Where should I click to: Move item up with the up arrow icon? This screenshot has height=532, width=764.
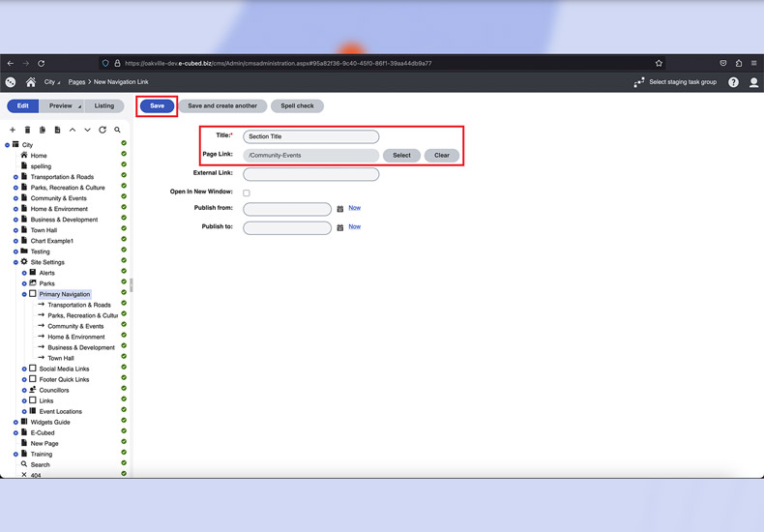click(73, 130)
